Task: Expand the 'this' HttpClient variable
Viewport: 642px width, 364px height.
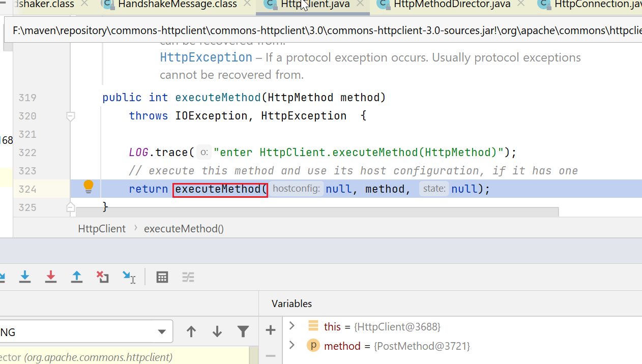Action: [x=291, y=325]
